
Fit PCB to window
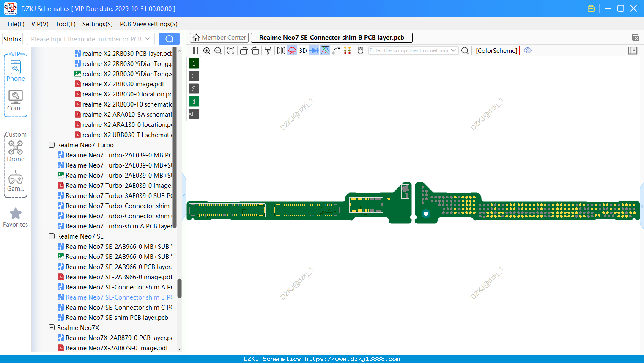(231, 50)
